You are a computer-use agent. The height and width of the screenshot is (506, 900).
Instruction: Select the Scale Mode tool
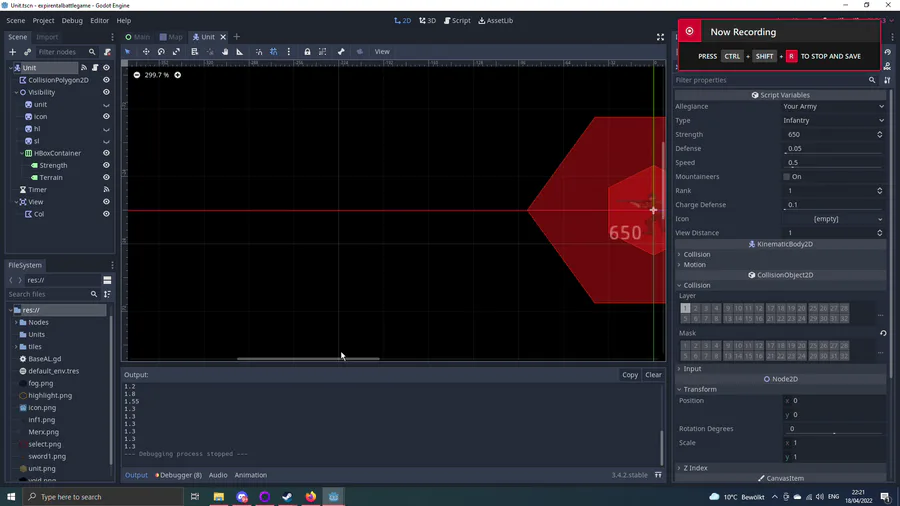(176, 52)
